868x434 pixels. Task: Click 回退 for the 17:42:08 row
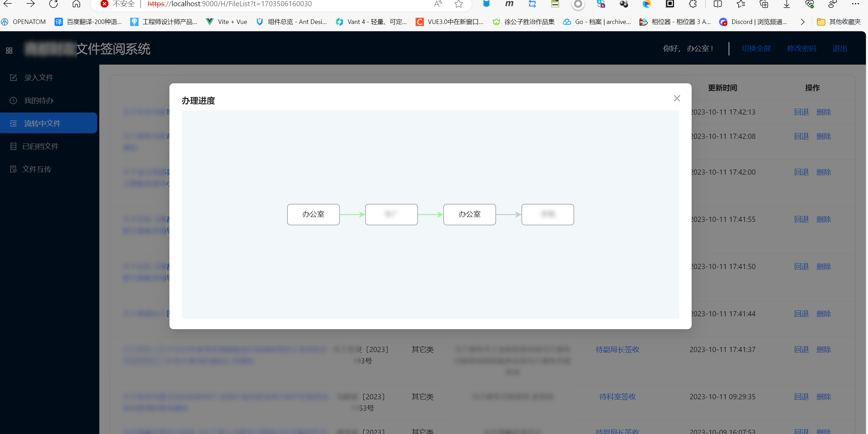pyautogui.click(x=802, y=136)
